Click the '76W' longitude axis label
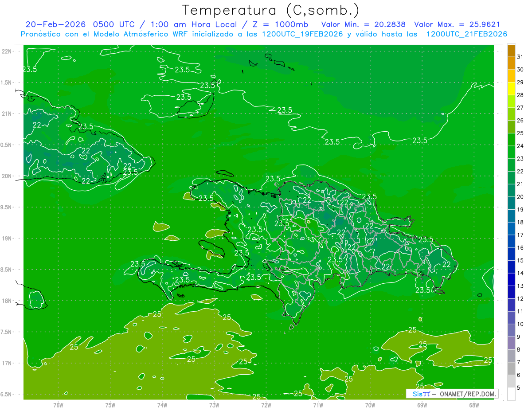The width and height of the screenshot is (532, 411). tap(58, 405)
